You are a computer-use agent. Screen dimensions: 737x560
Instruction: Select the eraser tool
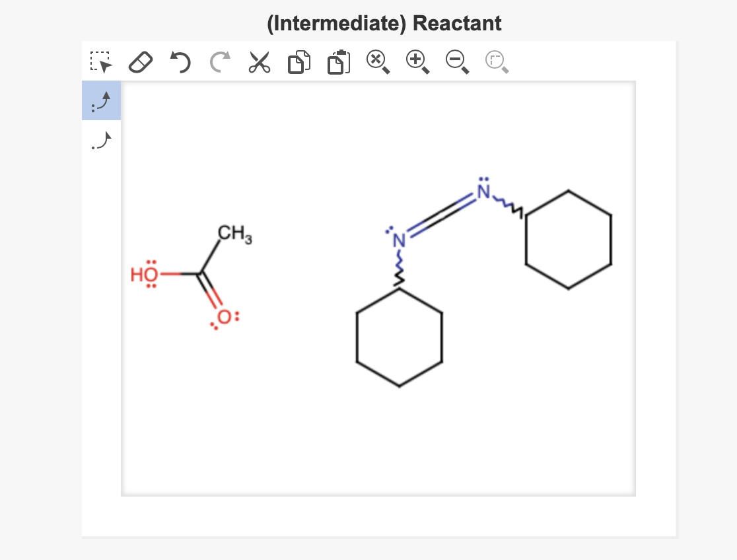140,61
